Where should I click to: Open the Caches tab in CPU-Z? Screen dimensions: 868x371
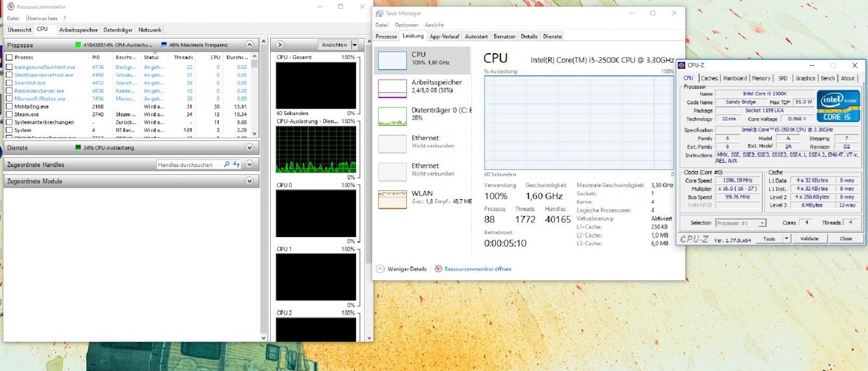pos(709,78)
